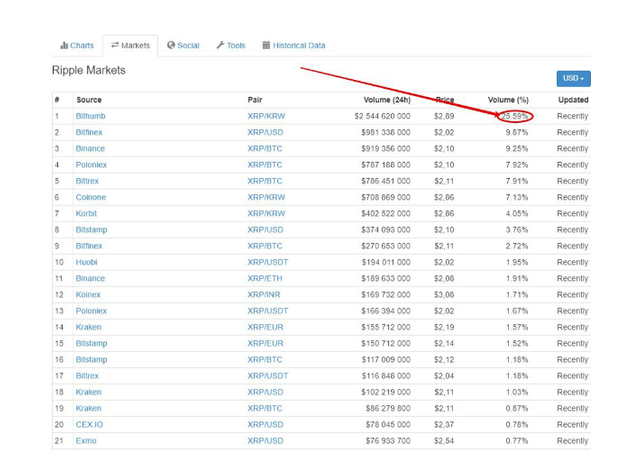Open the USD currency dropdown
Viewport: 640px width, 475px height.
573,78
